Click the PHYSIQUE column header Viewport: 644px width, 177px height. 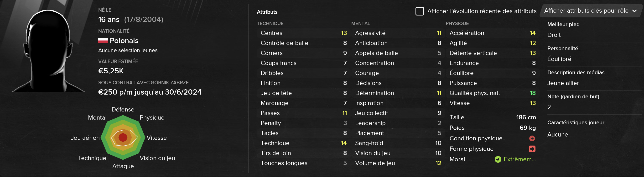pos(457,24)
